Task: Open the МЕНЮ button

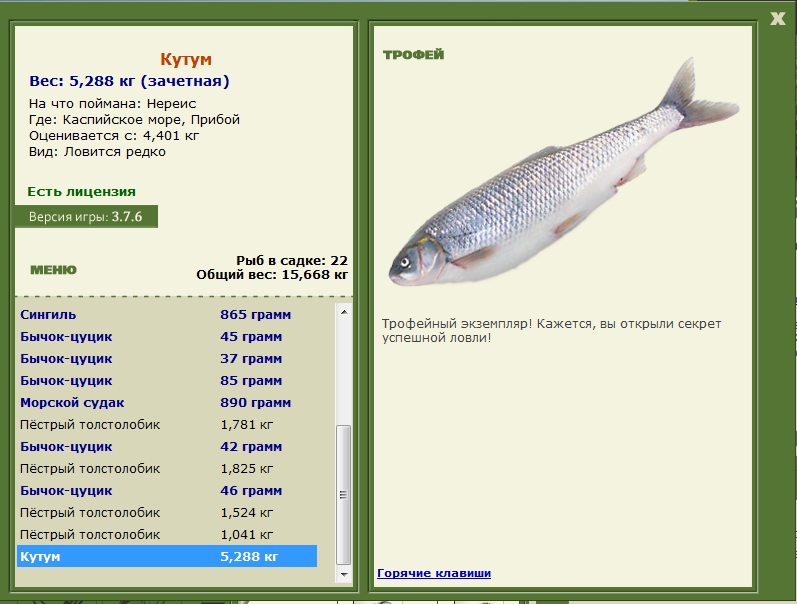Action: coord(53,270)
